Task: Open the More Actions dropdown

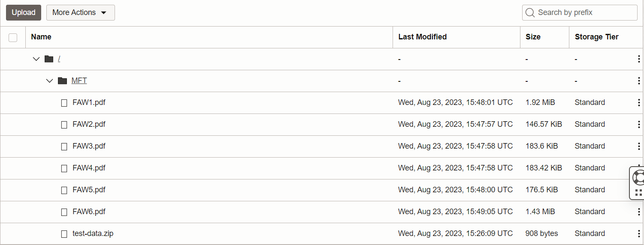Action: [x=80, y=13]
